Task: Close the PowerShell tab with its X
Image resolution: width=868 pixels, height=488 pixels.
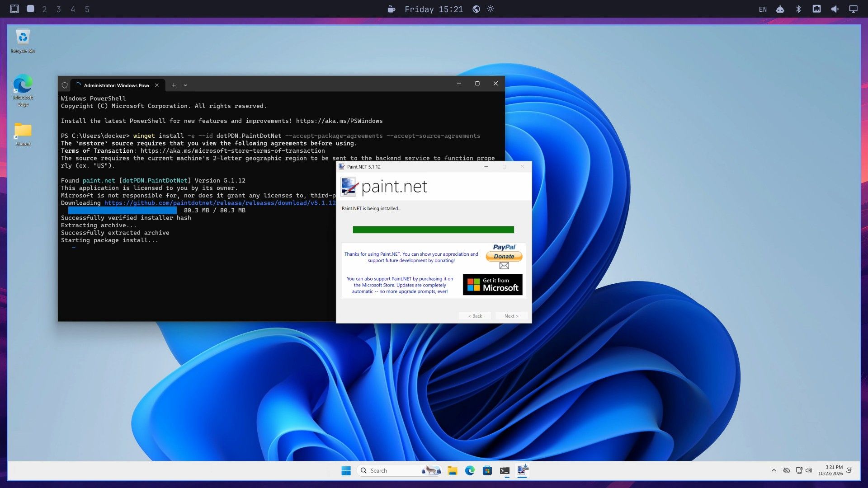Action: 157,85
